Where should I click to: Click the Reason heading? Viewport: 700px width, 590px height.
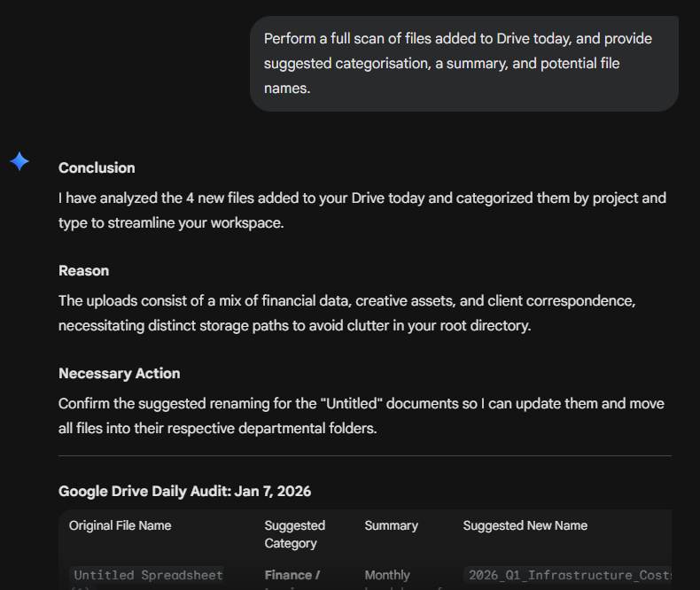[x=83, y=270]
